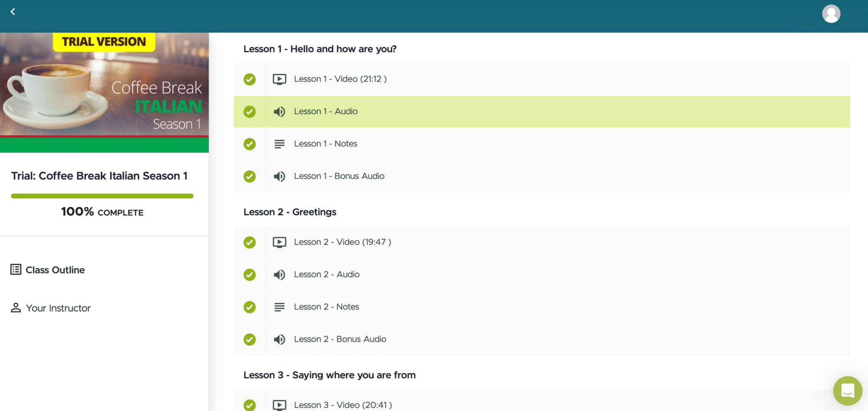This screenshot has width=868, height=411.
Task: Select the Class Outline menu item
Action: 55,269
